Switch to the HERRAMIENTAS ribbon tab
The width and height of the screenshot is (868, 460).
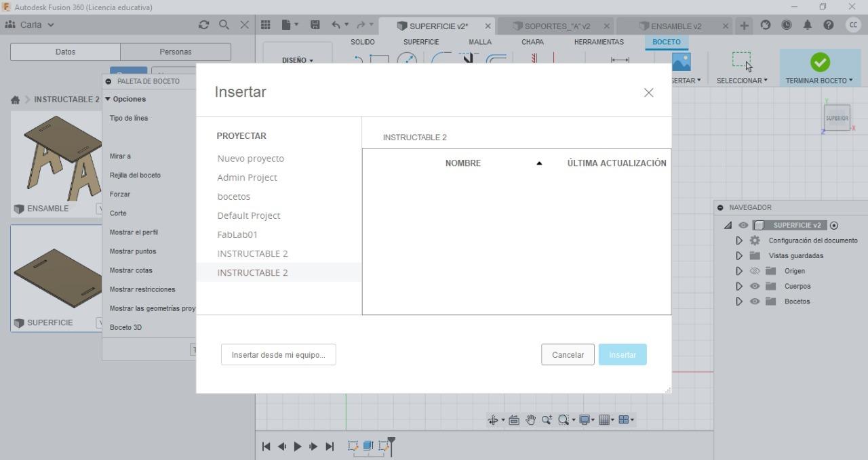pyautogui.click(x=599, y=42)
